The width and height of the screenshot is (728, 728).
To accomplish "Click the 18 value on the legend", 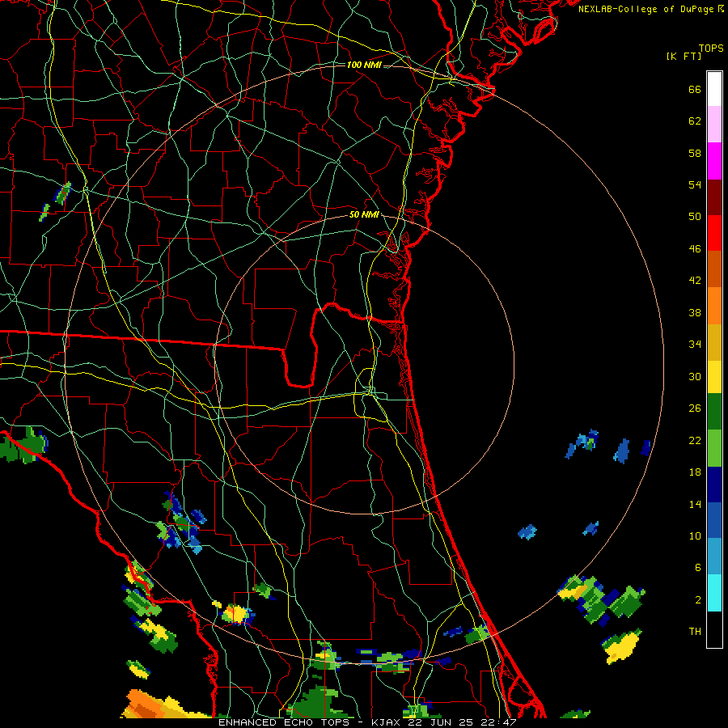I will [x=695, y=472].
